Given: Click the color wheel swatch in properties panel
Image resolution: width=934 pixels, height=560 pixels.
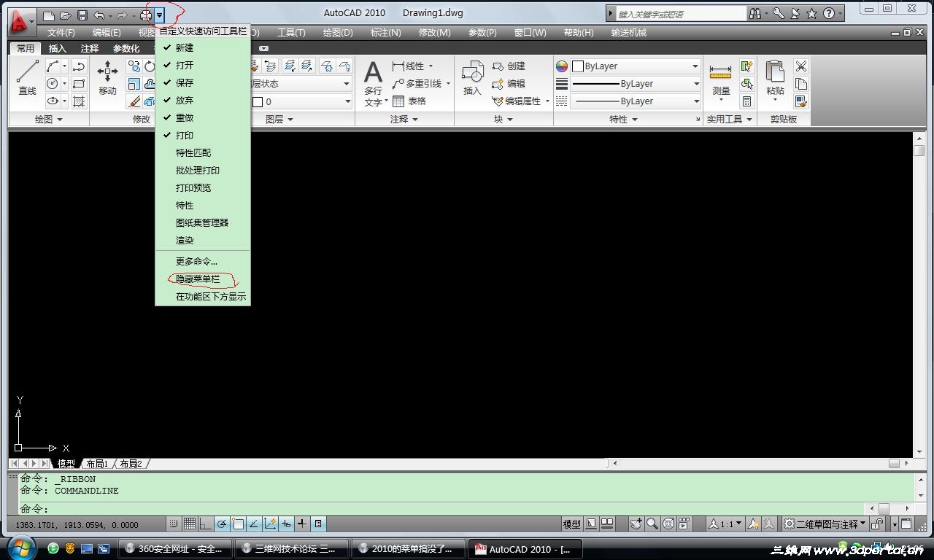Looking at the screenshot, I should (x=562, y=66).
